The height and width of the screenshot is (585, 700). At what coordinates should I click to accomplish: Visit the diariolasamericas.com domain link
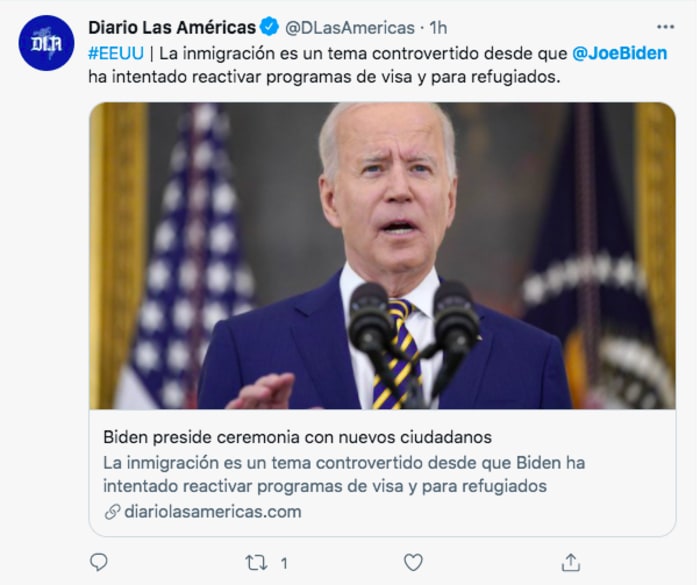click(212, 512)
